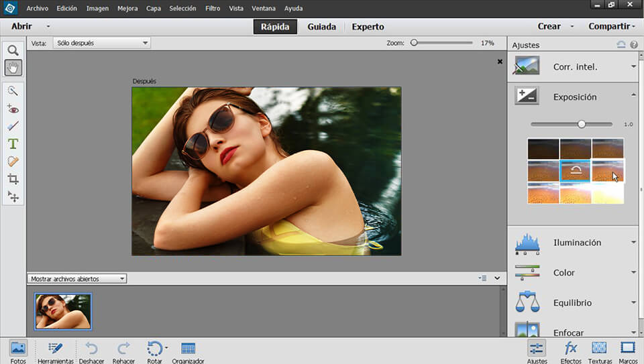Select the Quick Selection tool
Image resolution: width=644 pixels, height=364 pixels.
pyautogui.click(x=13, y=90)
